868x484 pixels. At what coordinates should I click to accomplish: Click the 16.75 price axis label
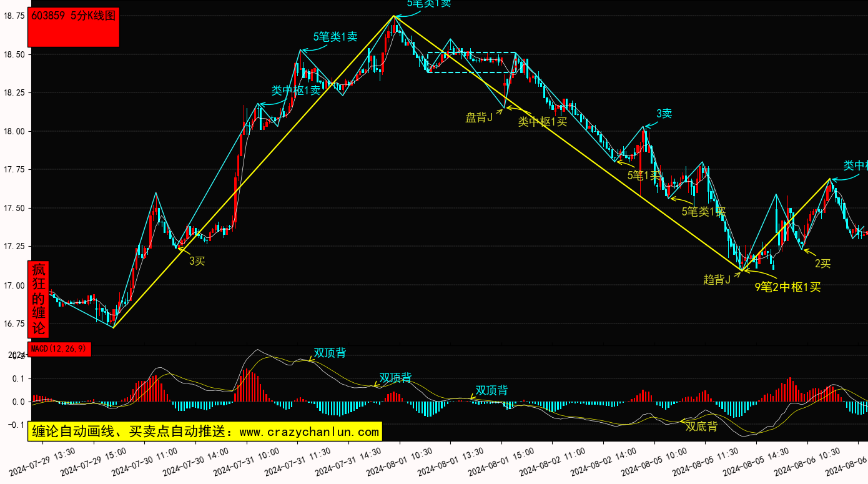[x=14, y=323]
